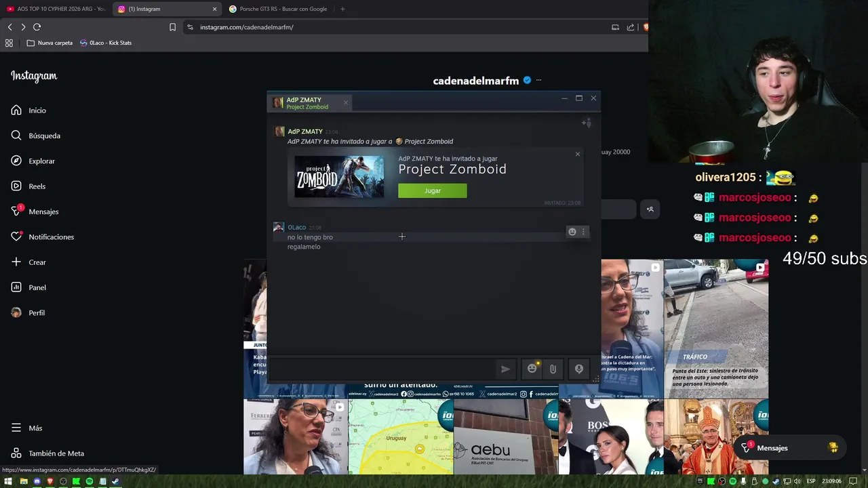
Task: Expand the Más hamburger menu
Action: coord(26,428)
